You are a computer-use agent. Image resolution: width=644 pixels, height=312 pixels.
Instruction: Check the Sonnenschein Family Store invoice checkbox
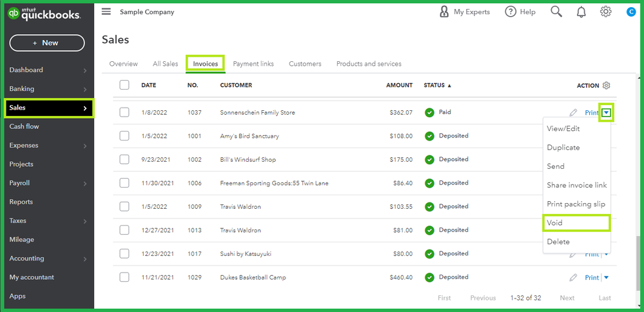point(124,113)
